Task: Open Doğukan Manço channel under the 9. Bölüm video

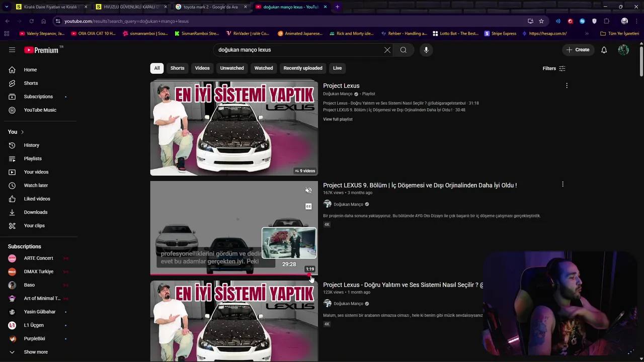Action: coord(348,204)
